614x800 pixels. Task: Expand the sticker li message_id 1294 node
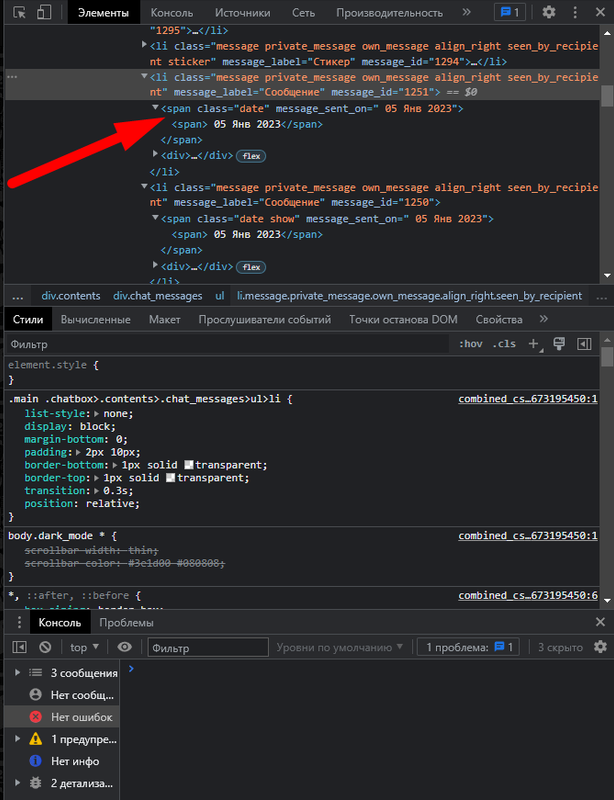pyautogui.click(x=144, y=45)
